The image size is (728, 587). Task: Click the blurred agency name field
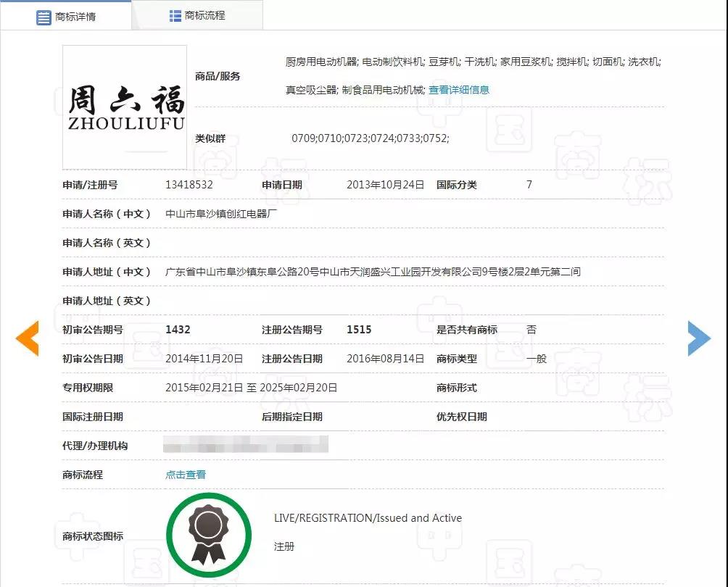coord(246,444)
